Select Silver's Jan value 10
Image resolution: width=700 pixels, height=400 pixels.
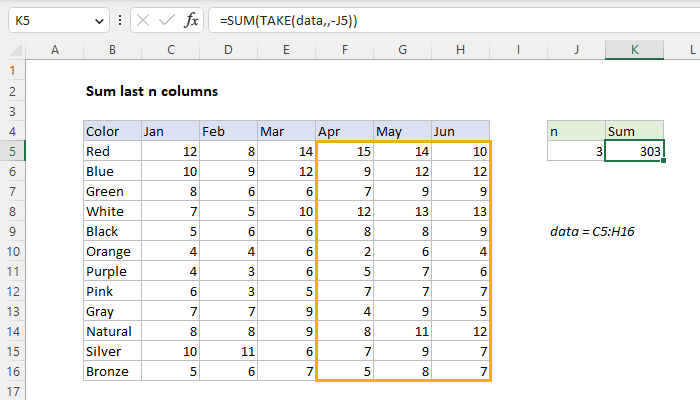pos(171,351)
